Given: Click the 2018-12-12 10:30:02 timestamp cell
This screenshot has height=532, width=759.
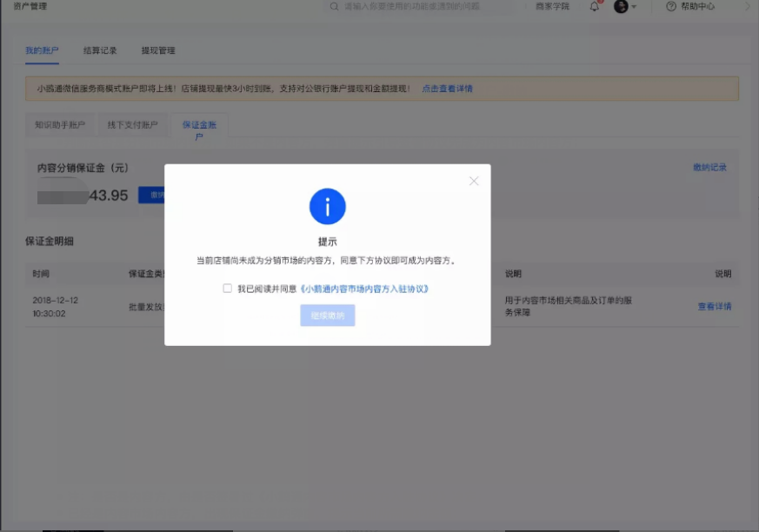Looking at the screenshot, I should click(x=55, y=307).
